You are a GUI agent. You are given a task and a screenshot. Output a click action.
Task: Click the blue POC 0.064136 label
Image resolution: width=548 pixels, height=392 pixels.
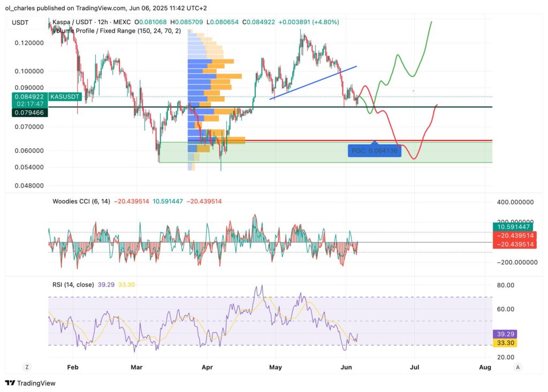374,151
